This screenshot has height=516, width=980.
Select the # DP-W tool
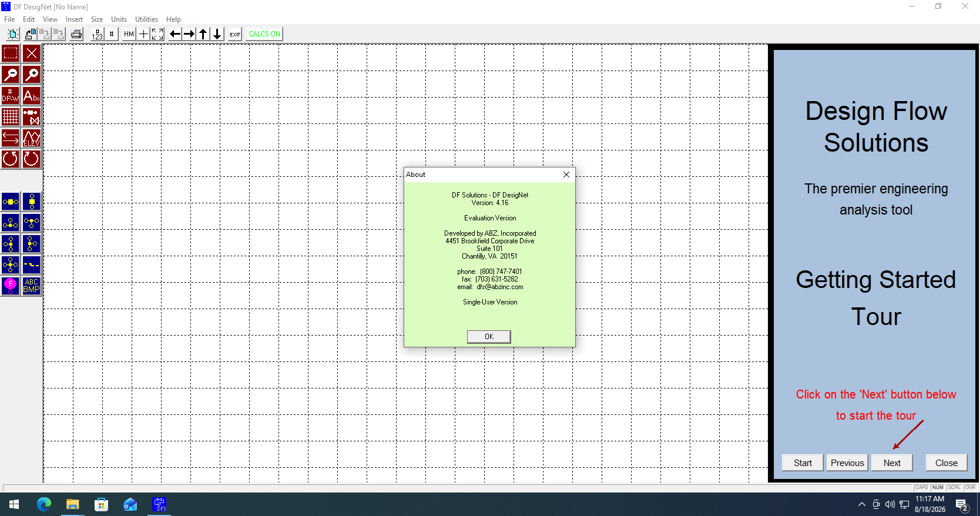(11, 96)
